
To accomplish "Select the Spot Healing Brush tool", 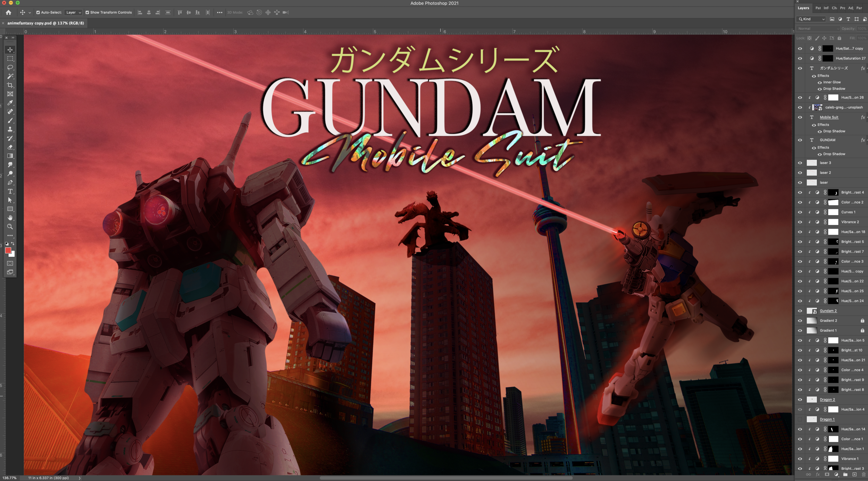I will tap(10, 112).
